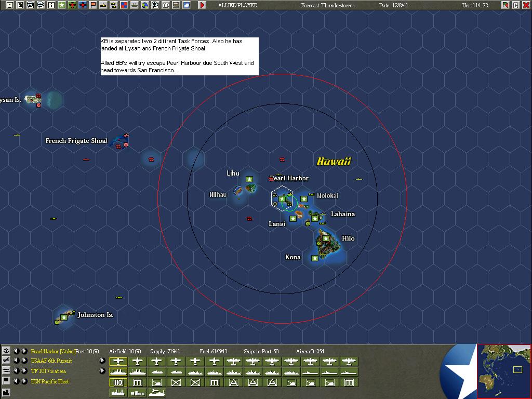Select Johnston Is. base star on map

[x=64, y=317]
